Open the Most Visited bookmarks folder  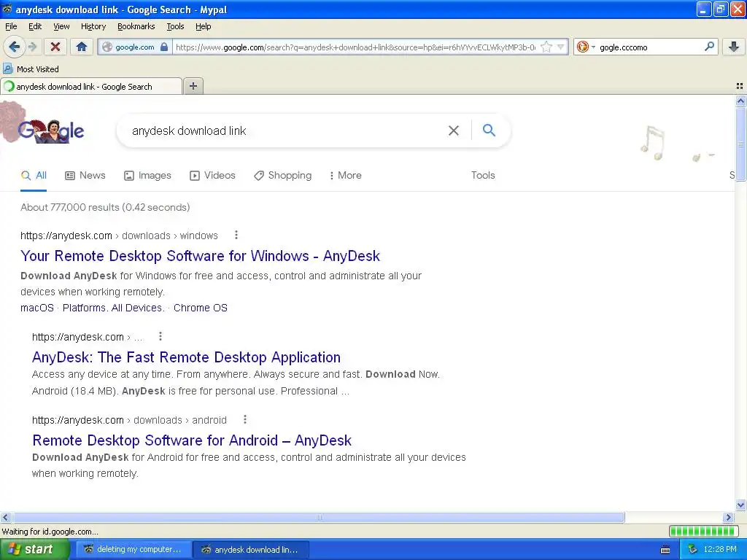pyautogui.click(x=31, y=69)
